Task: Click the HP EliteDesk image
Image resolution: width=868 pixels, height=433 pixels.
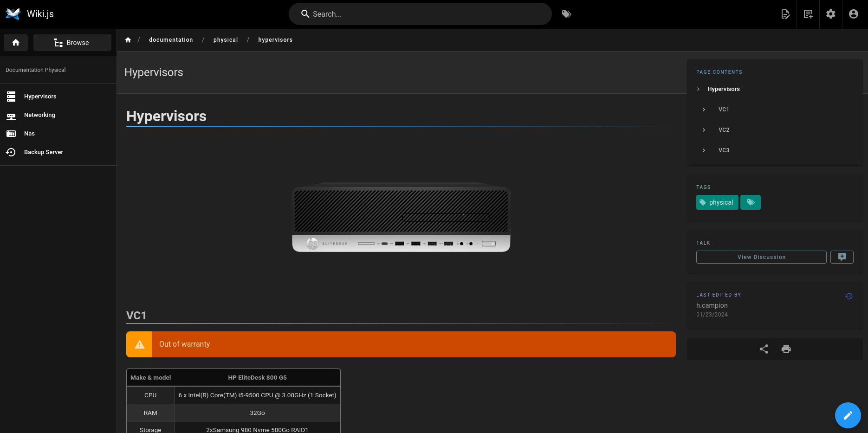Action: (401, 217)
